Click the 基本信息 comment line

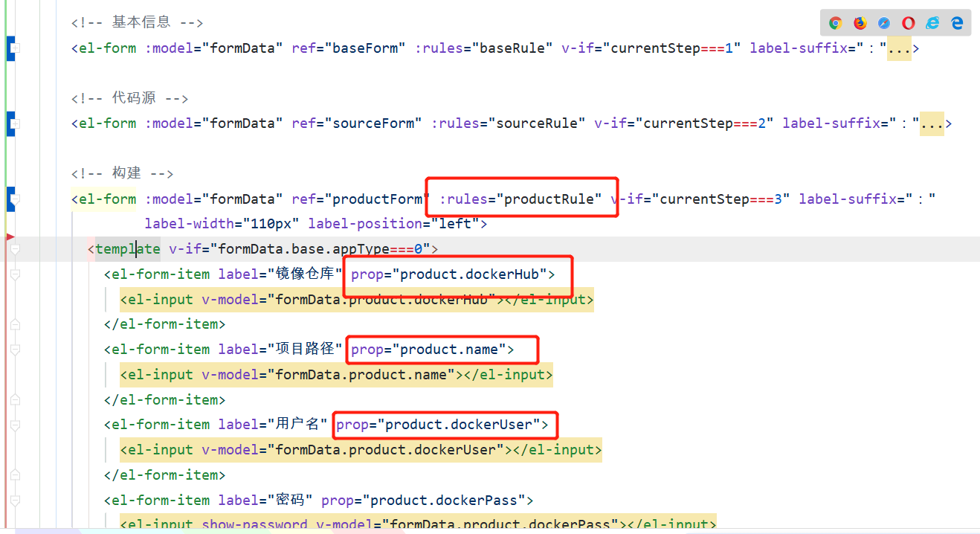click(138, 23)
